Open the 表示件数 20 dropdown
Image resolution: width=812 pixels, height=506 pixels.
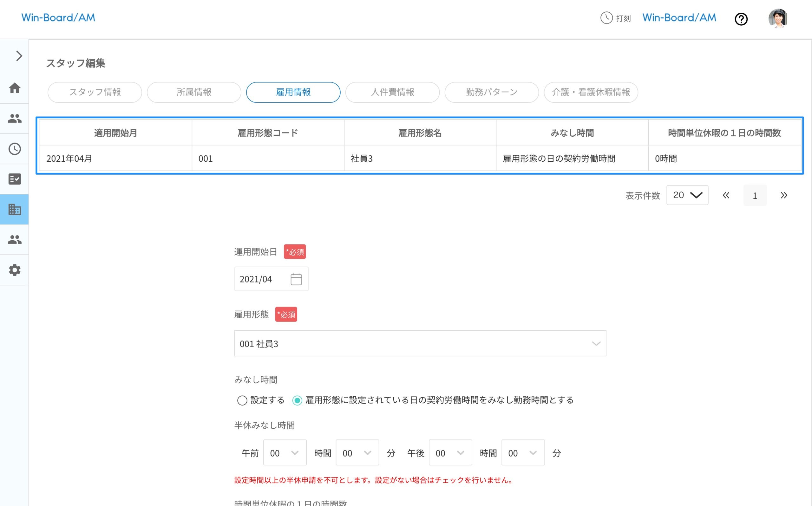(x=687, y=195)
